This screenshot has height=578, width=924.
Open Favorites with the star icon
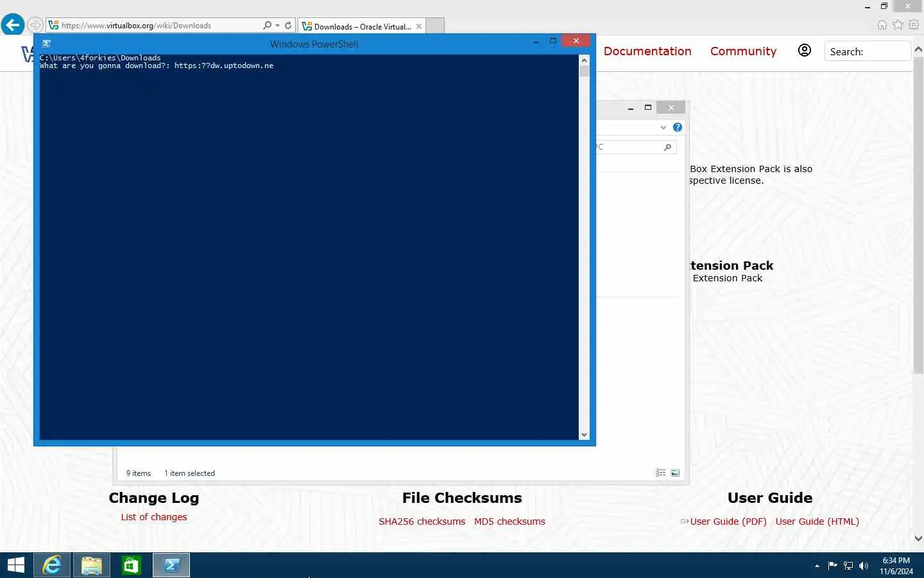898,25
